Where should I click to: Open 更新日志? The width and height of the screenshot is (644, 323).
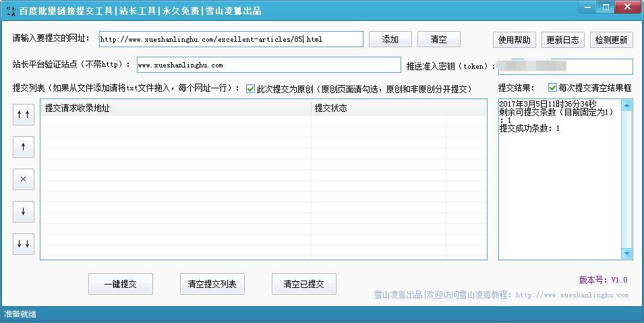[562, 40]
